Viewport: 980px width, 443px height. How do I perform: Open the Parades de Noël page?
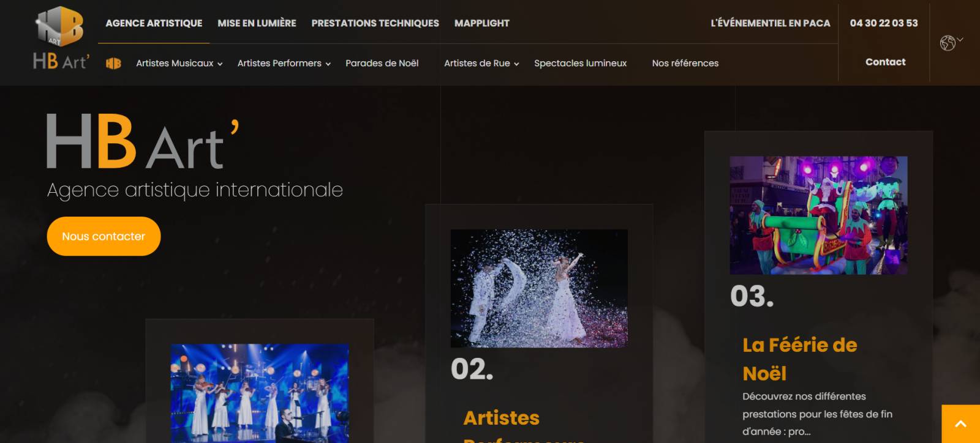click(x=382, y=63)
